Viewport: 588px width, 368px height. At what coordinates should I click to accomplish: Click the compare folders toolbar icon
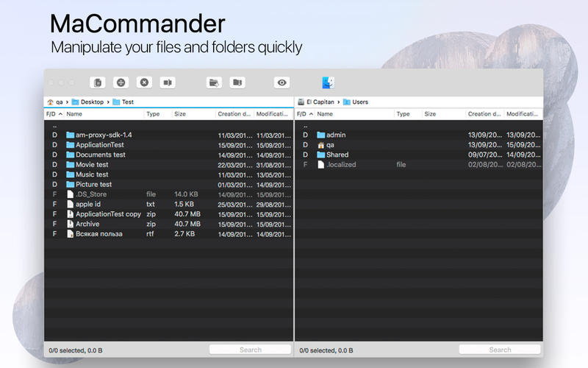click(x=237, y=82)
